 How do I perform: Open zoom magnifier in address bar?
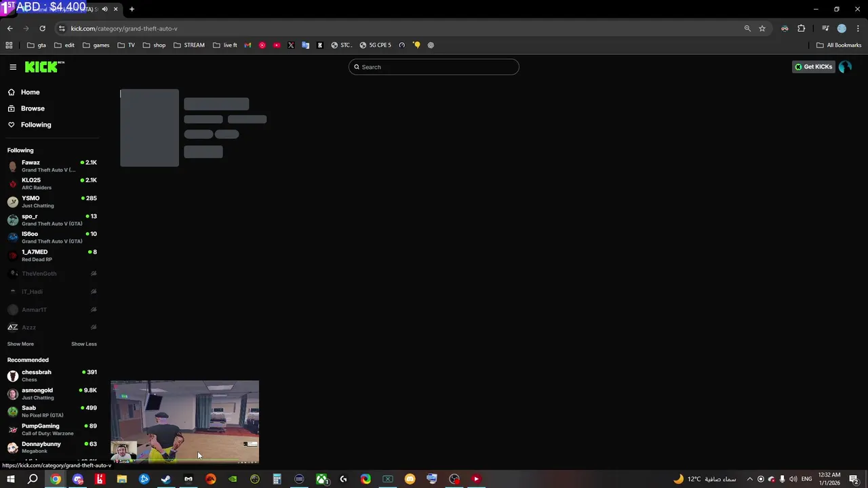click(747, 28)
